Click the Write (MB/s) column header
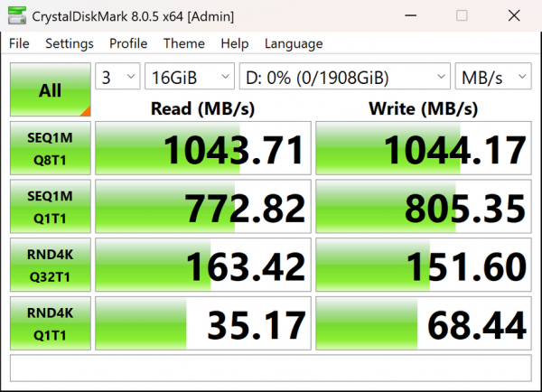The image size is (542, 392). click(424, 108)
